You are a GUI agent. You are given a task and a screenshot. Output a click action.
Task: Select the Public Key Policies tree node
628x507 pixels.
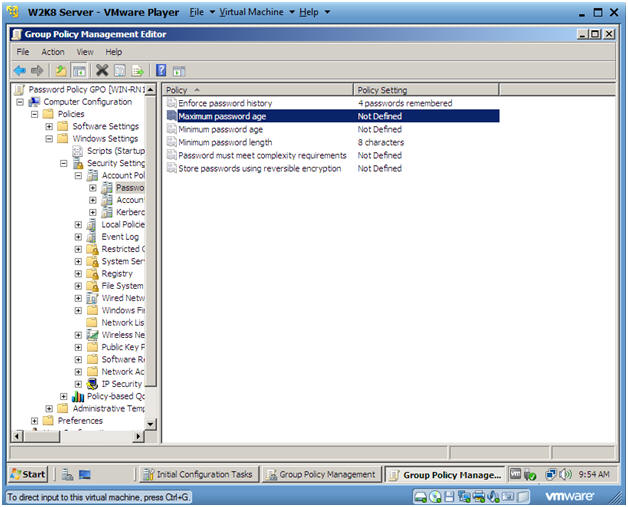[123, 347]
